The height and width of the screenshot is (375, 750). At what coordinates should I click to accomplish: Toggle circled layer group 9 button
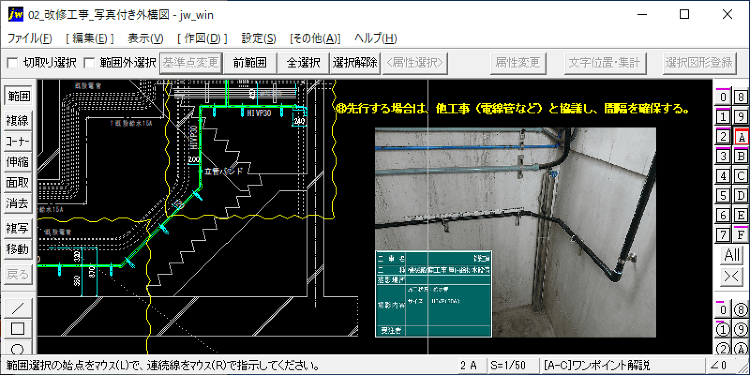coord(741,330)
